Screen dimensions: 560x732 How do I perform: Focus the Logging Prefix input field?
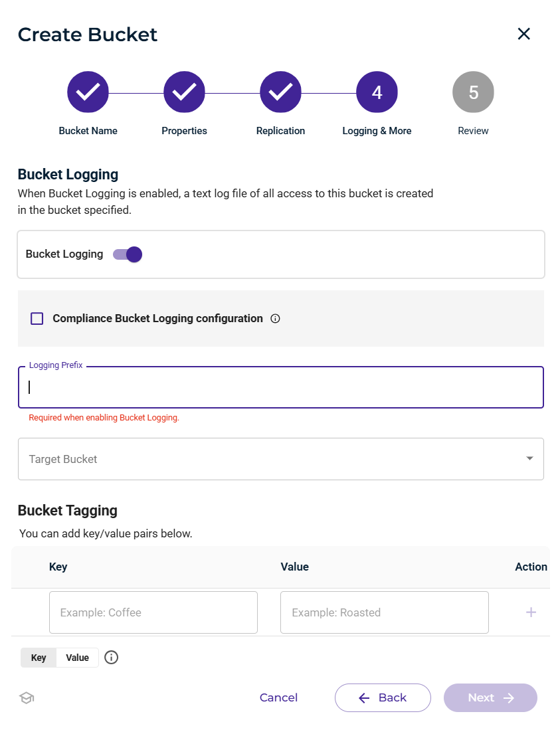coord(281,387)
